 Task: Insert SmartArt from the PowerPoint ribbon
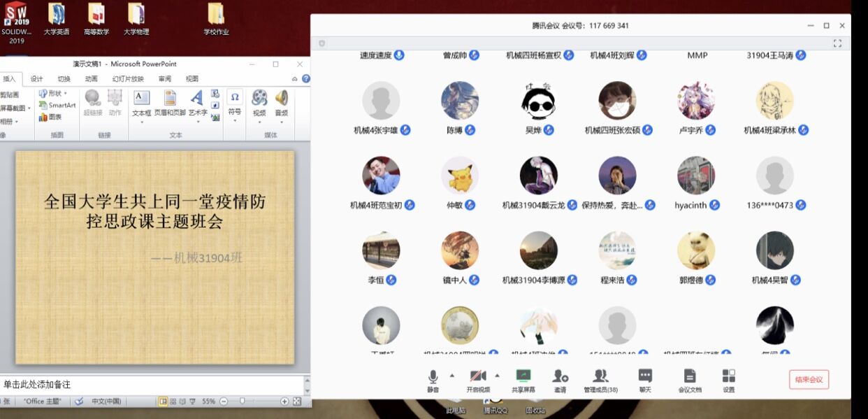57,105
